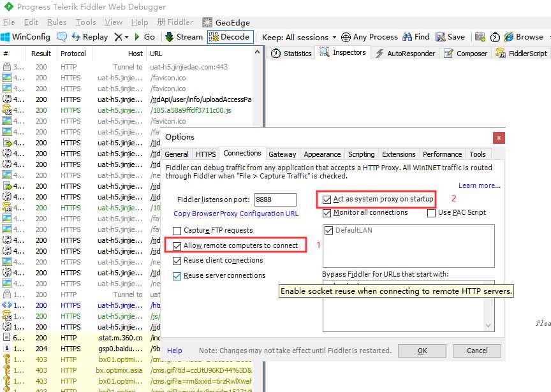Click the Fiddler listens on port field
551x392 pixels.
[275, 200]
